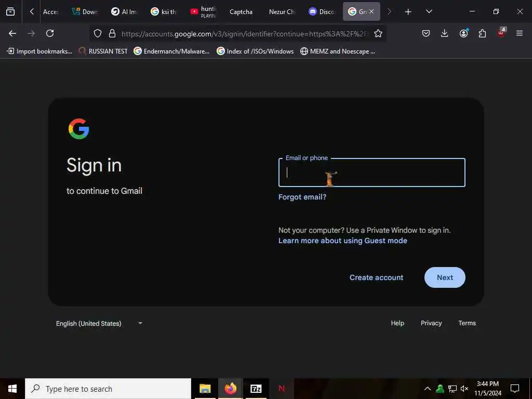View site security padlock info
The width and height of the screenshot is (532, 399).
[x=112, y=33]
